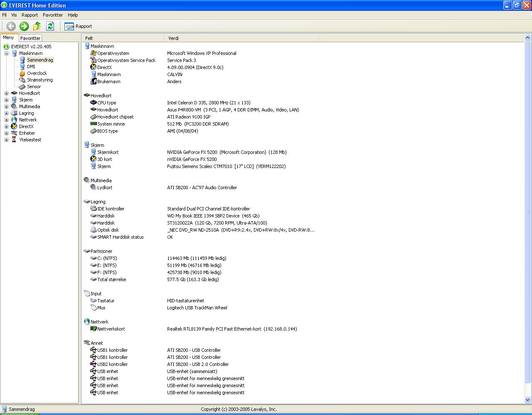Open the Favoritter menu in menu bar

[x=53, y=15]
